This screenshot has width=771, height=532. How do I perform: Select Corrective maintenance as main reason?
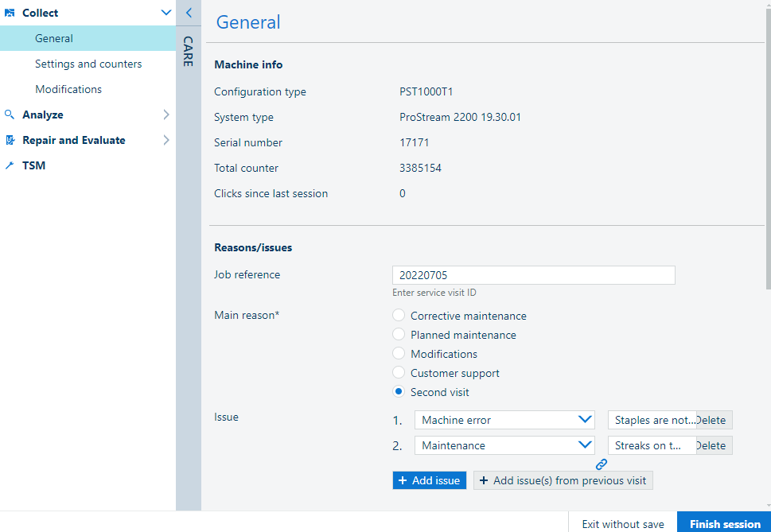399,316
